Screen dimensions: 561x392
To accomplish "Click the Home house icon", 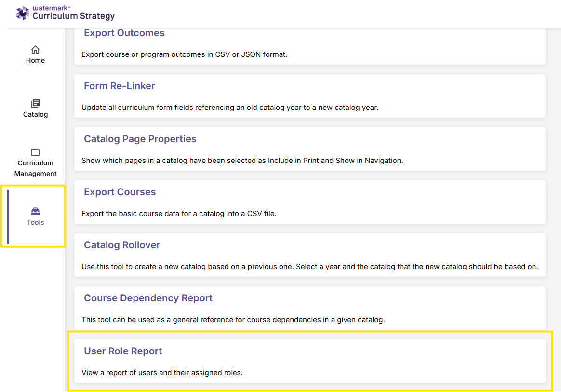I will coord(35,49).
